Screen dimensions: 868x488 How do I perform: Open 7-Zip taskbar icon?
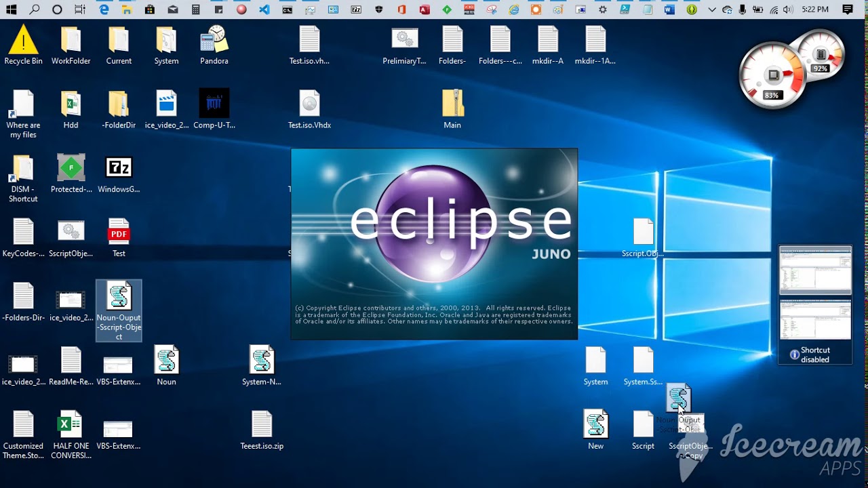pos(356,9)
